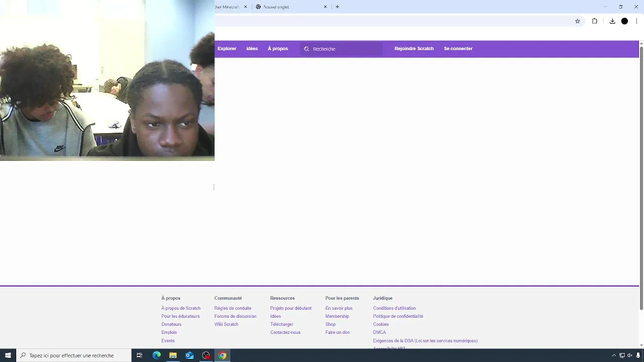Open Cookies footer link

coord(381,324)
